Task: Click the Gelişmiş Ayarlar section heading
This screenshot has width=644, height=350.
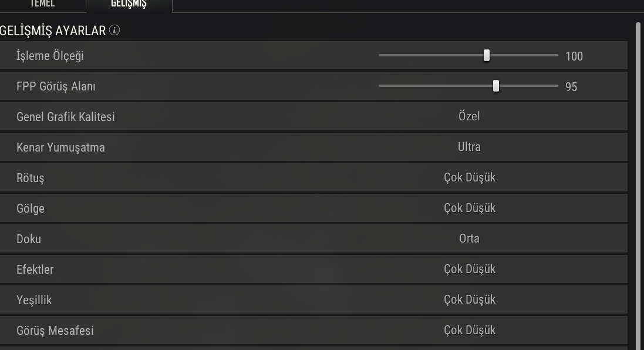Action: point(53,31)
